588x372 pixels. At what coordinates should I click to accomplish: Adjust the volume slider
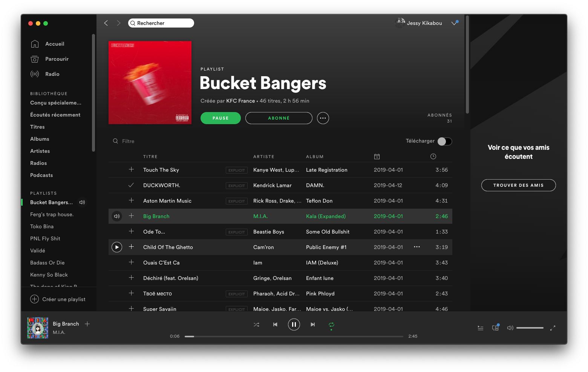pyautogui.click(x=530, y=328)
